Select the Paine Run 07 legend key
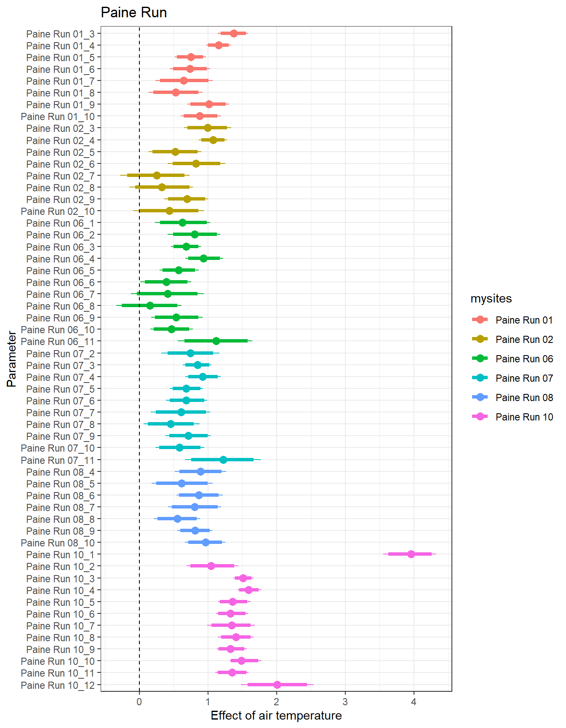Screen dimensions: 566x728 click(480, 378)
